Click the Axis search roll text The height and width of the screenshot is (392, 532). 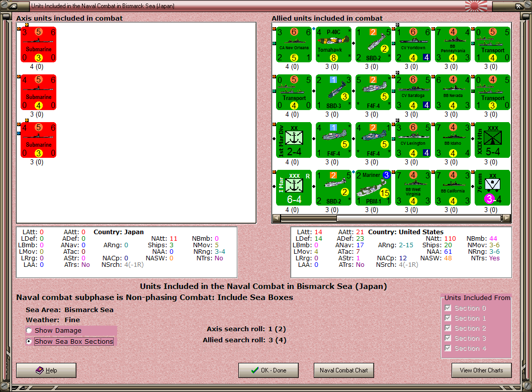click(246, 329)
